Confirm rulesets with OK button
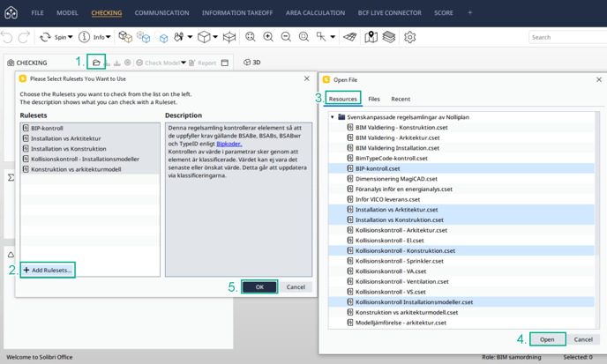Viewport: 607px width, 364px height. point(259,287)
